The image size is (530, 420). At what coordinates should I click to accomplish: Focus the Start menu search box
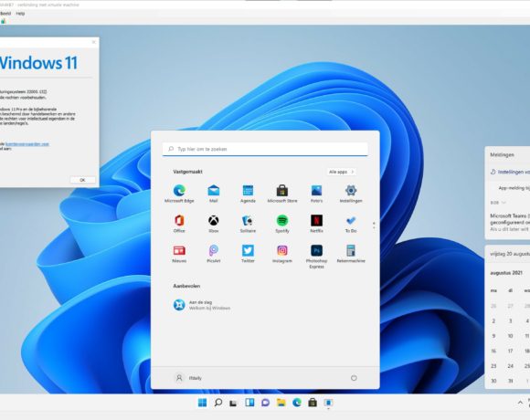(265, 149)
